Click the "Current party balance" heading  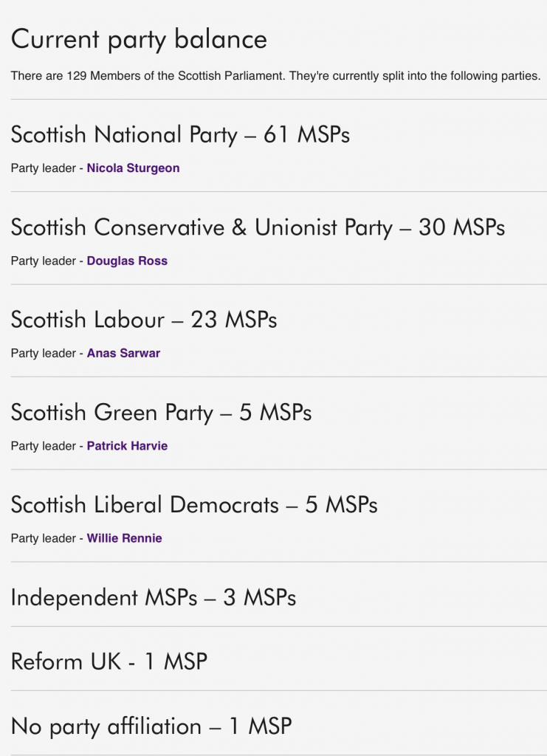pyautogui.click(x=139, y=40)
